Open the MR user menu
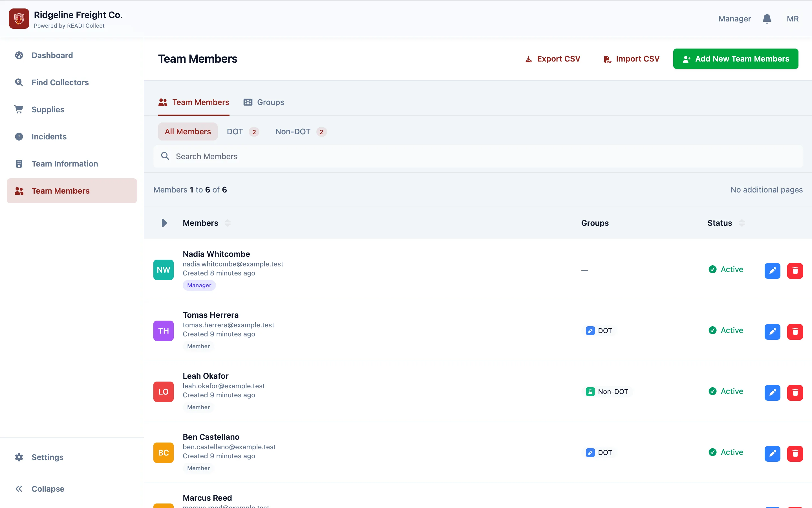 (793, 19)
